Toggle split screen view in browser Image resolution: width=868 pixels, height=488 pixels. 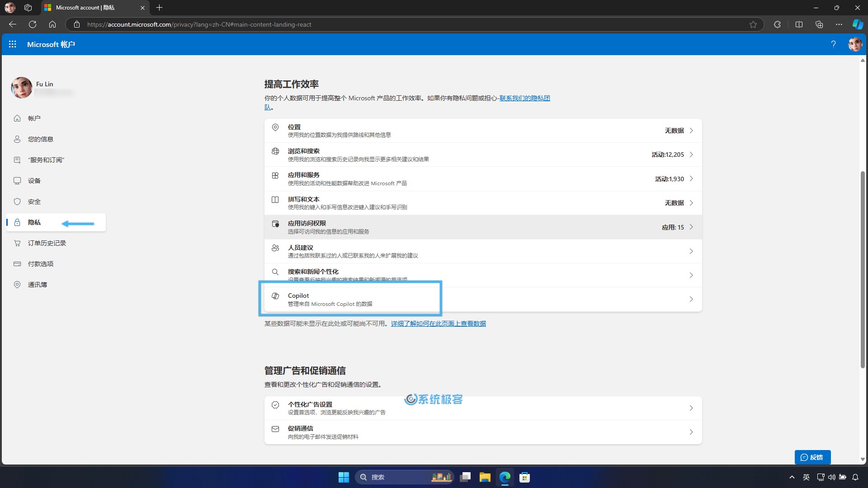point(799,24)
